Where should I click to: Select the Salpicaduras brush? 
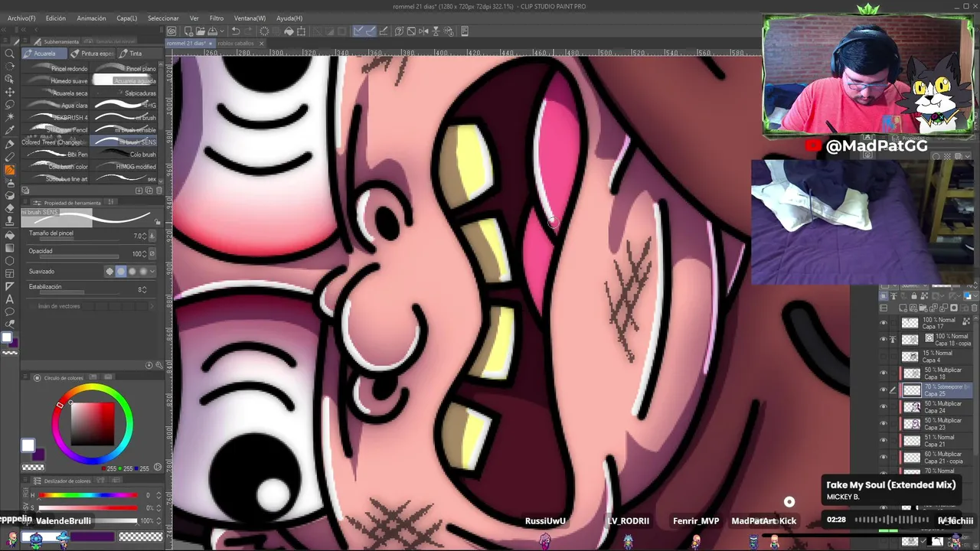tap(124, 93)
